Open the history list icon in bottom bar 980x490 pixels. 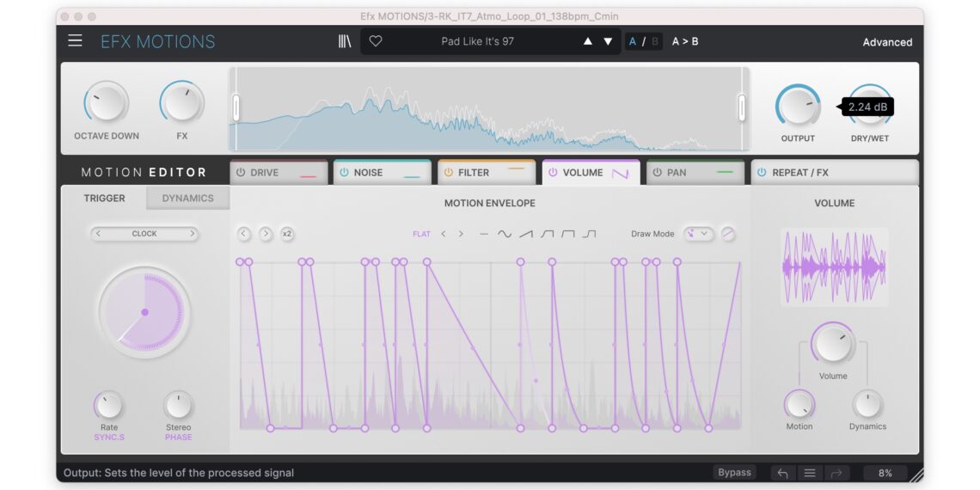tap(810, 473)
